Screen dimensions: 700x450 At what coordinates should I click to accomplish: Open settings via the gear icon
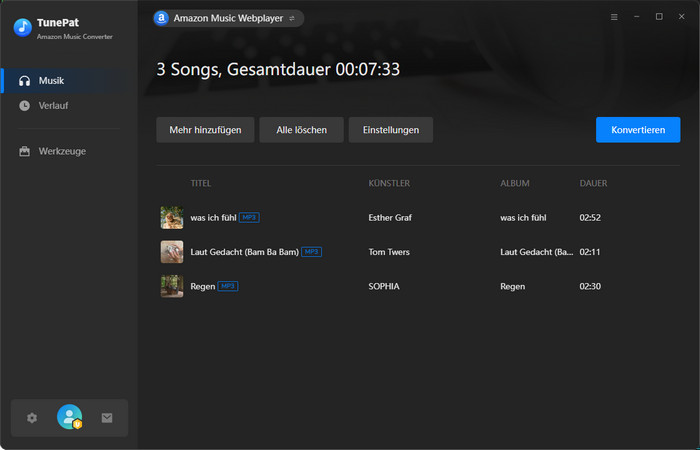(32, 418)
